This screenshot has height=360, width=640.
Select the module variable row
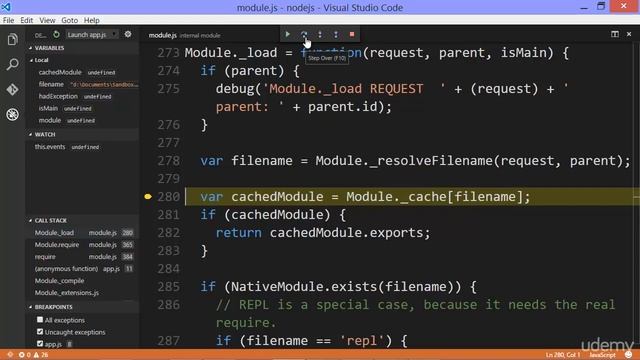[83, 120]
